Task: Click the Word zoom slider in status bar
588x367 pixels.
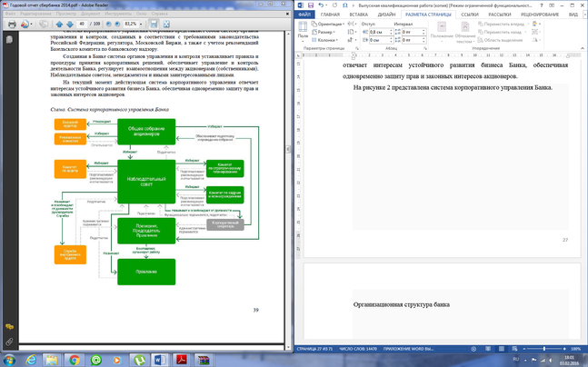Action: (543, 349)
